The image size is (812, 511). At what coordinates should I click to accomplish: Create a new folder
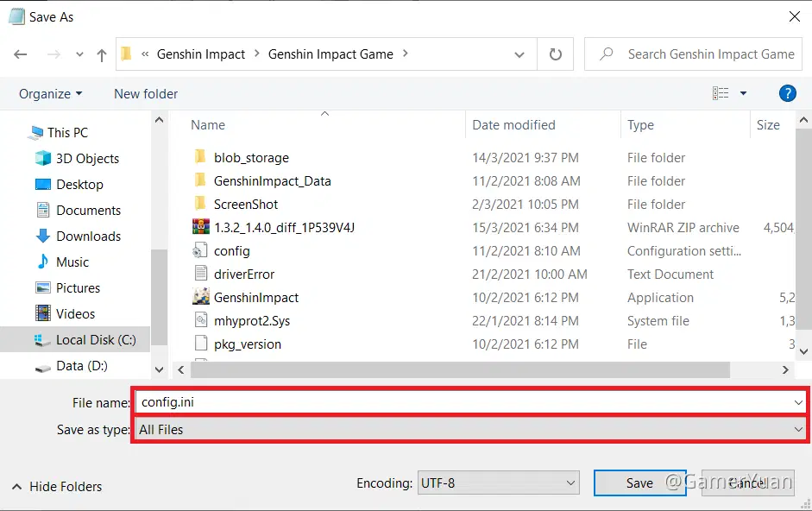point(145,93)
